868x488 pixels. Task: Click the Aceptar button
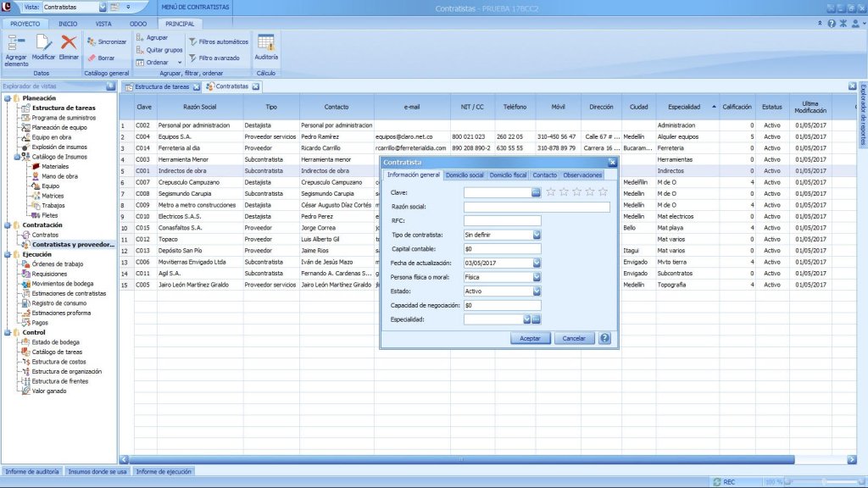click(530, 338)
